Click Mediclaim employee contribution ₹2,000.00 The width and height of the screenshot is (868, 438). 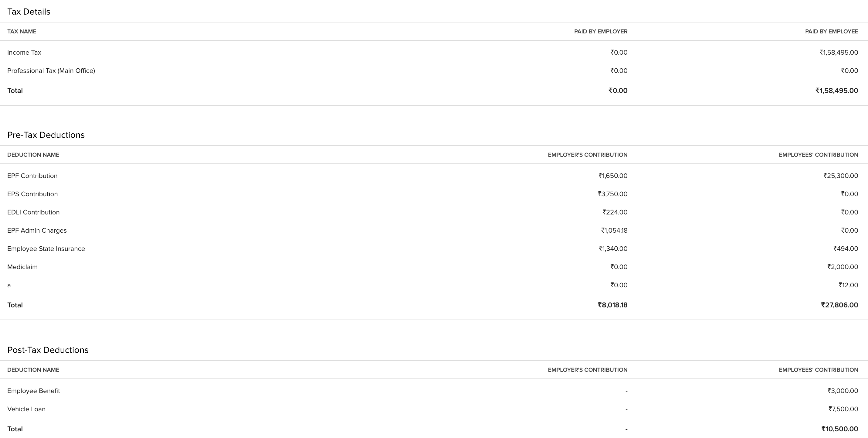point(843,267)
